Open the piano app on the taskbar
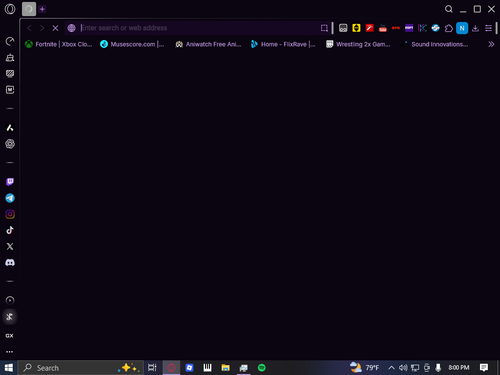 (207, 368)
